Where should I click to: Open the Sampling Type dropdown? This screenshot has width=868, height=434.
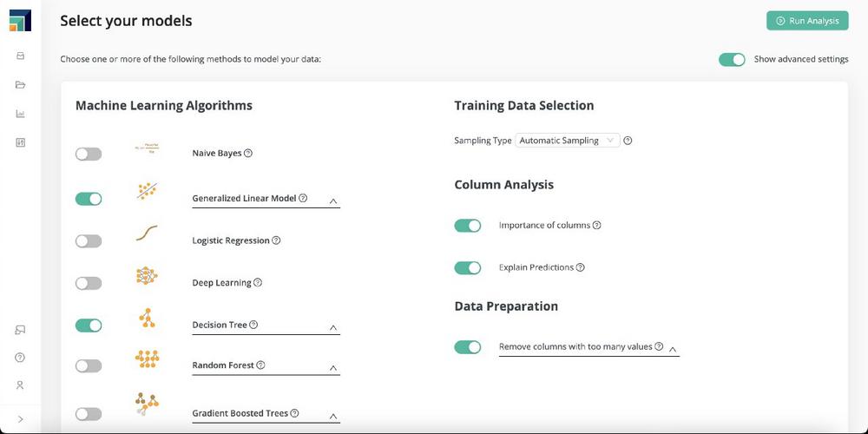coord(568,141)
